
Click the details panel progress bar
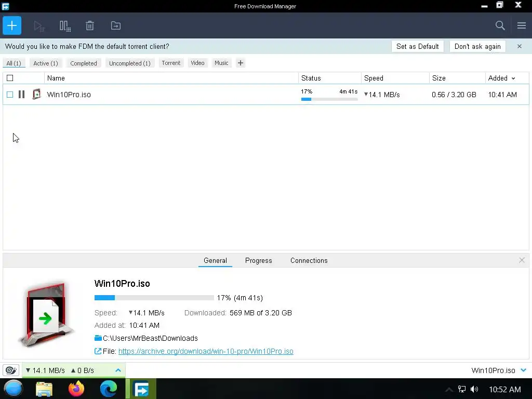tap(154, 298)
